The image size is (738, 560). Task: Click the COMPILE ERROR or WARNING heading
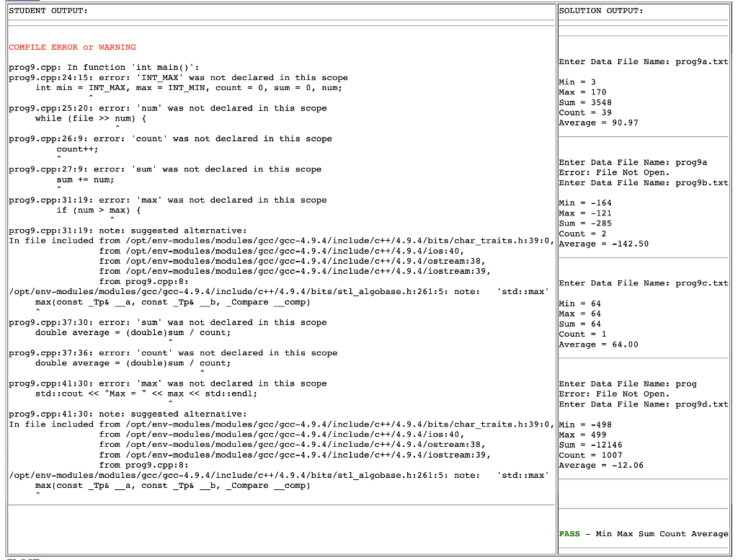(71, 47)
